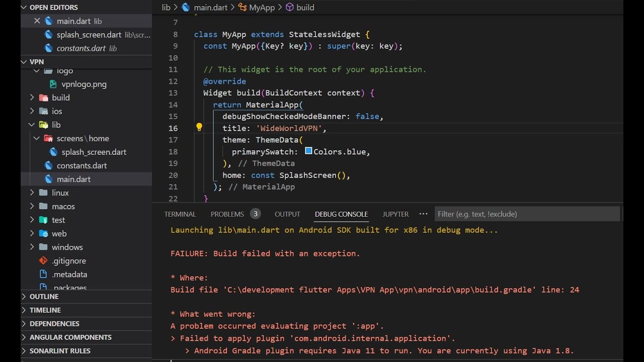Screen dimensions: 644x362
Task: Select the JUPYTER tab
Action: point(395,214)
